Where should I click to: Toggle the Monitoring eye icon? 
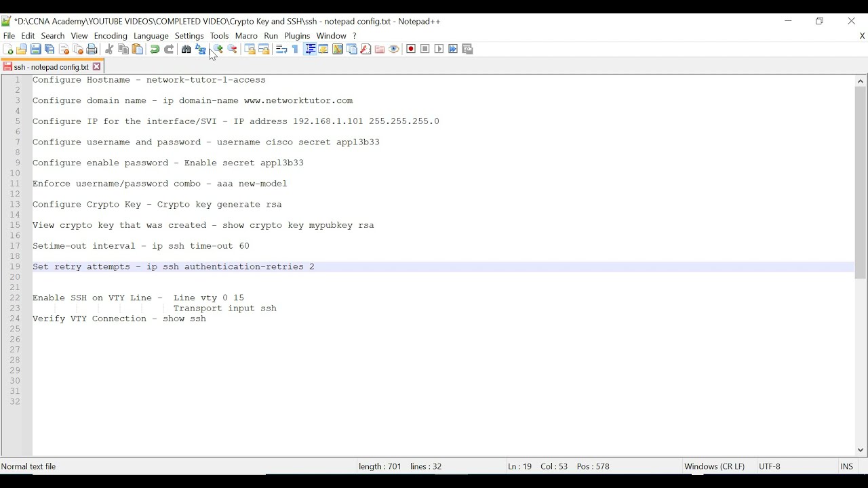tap(394, 49)
